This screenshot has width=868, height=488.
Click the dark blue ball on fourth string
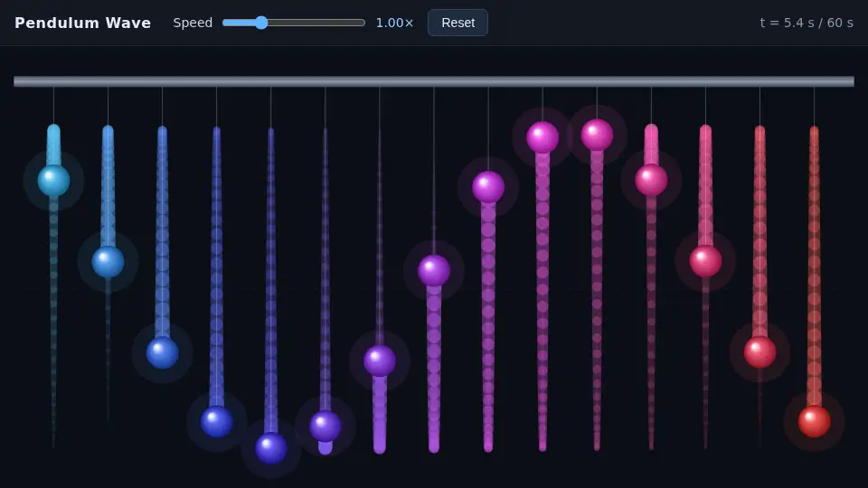pyautogui.click(x=216, y=422)
